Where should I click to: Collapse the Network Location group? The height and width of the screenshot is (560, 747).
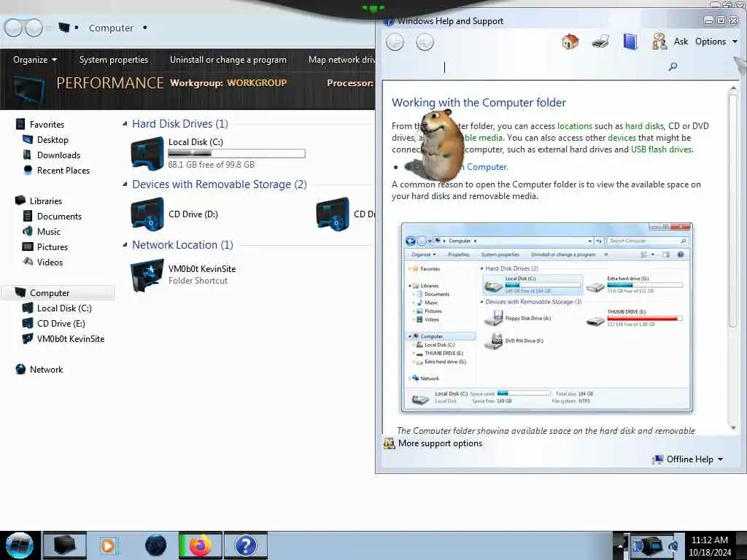[125, 245]
